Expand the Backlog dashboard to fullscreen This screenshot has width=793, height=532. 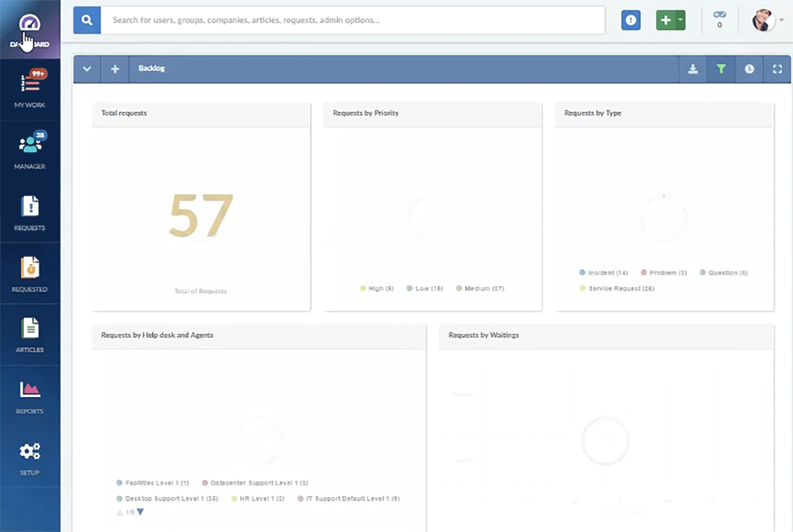[777, 69]
